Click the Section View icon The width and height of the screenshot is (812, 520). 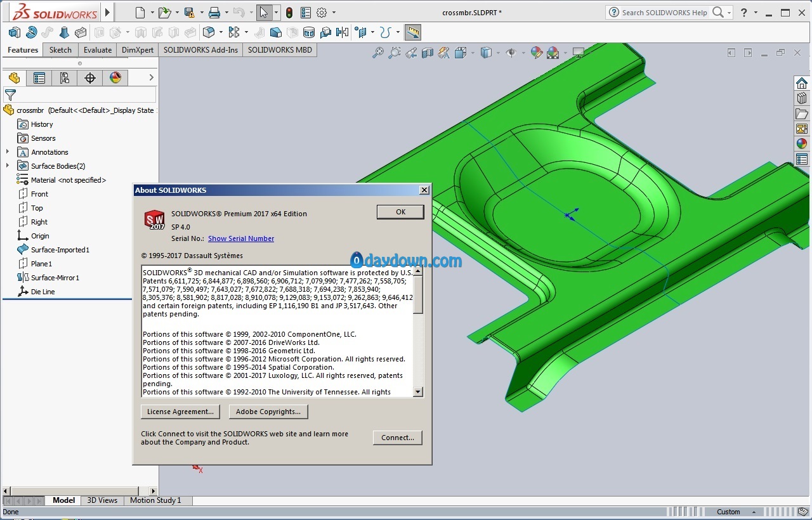click(428, 53)
